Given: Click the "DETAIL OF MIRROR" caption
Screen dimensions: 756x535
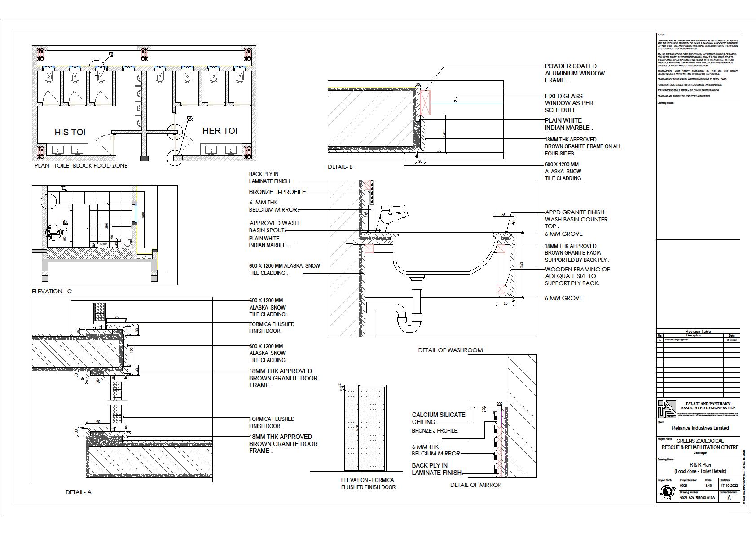Looking at the screenshot, I should point(476,485).
